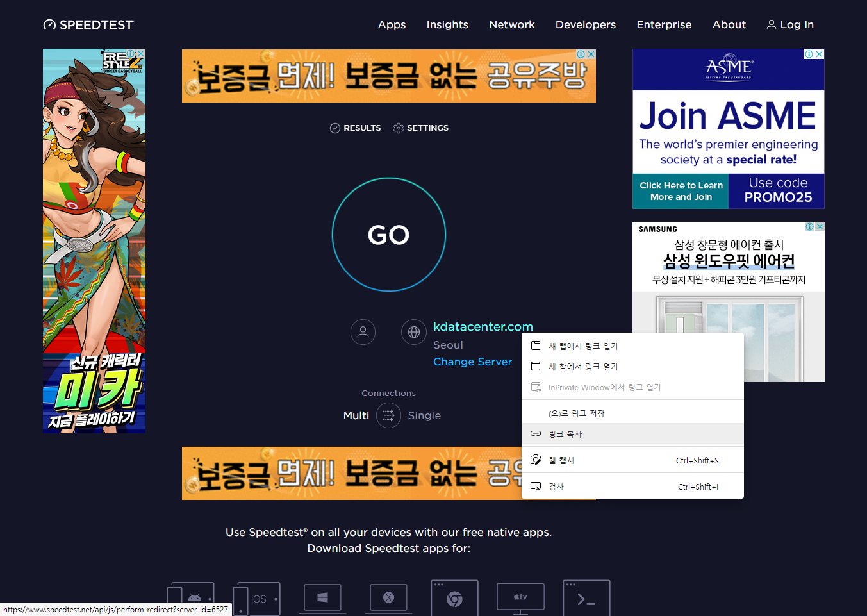The width and height of the screenshot is (867, 616).
Task: Open the bottom orange banner ad
Action: tap(352, 473)
